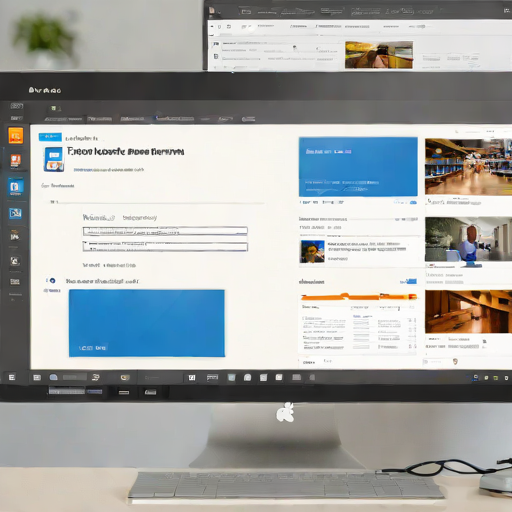Image resolution: width=512 pixels, height=512 pixels.
Task: Open the teal square taskbar icon
Action: pos(231,377)
